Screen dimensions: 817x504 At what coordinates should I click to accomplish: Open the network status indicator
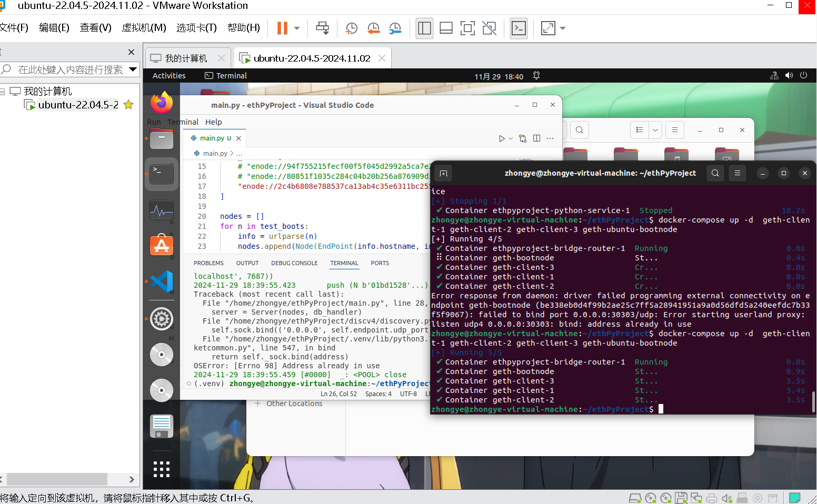[774, 76]
